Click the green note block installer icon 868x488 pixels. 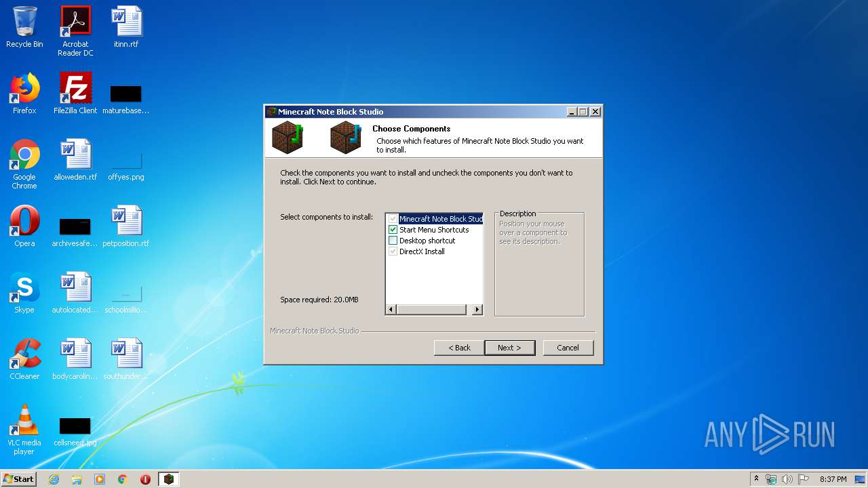point(288,137)
